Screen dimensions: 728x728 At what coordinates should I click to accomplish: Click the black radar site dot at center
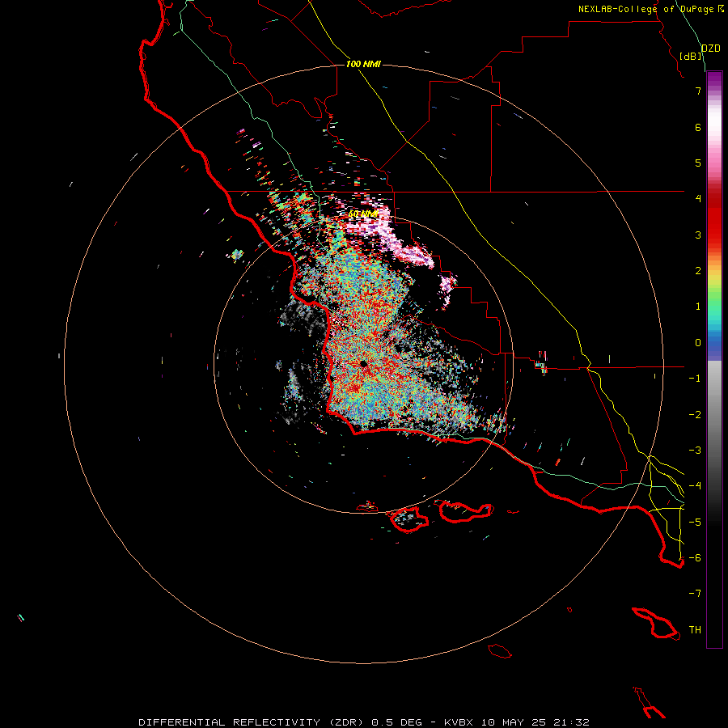(363, 364)
